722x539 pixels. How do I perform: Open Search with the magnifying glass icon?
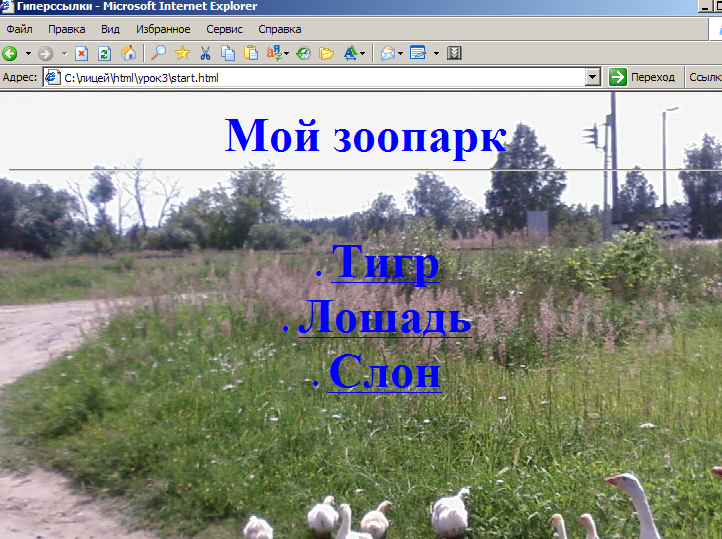pos(159,53)
